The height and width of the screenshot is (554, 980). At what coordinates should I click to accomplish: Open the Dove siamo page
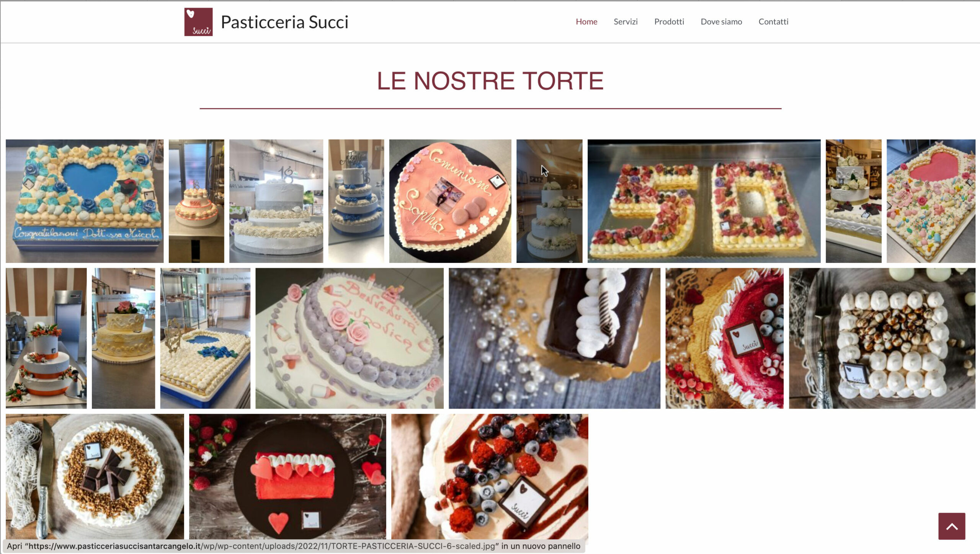721,21
